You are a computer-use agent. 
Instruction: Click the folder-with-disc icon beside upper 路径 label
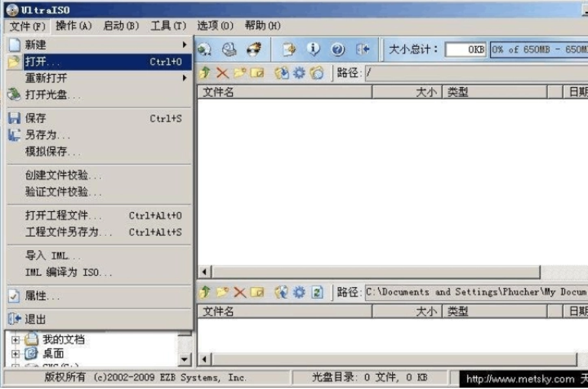pos(317,73)
